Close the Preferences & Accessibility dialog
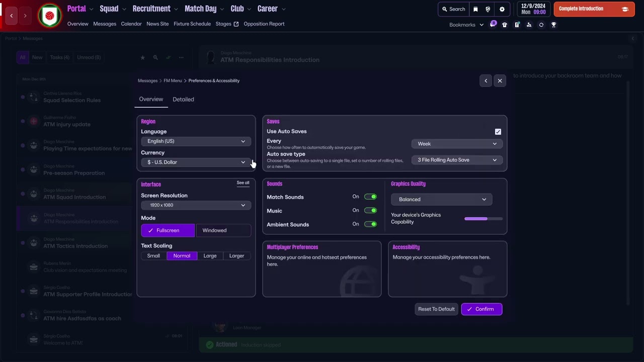The width and height of the screenshot is (644, 362). (500, 80)
